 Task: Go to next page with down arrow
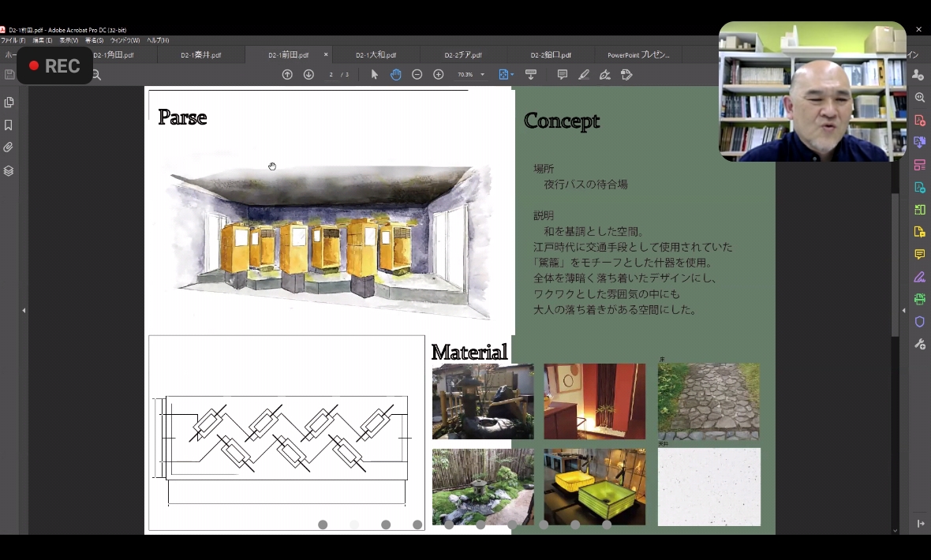point(308,75)
